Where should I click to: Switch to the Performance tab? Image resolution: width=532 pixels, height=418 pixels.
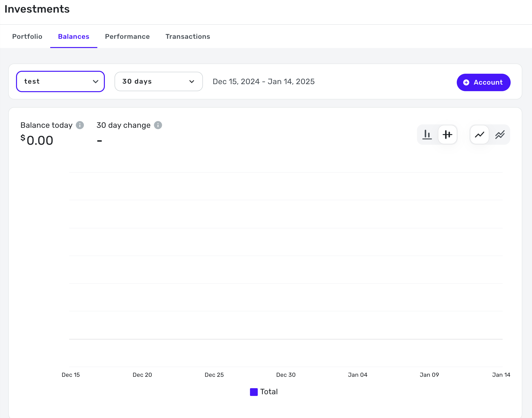pyautogui.click(x=127, y=36)
